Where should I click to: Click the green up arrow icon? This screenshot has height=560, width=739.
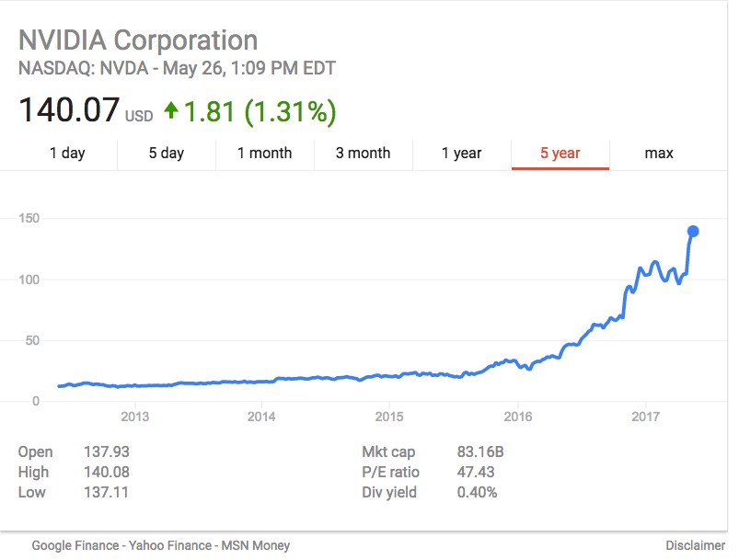(170, 111)
